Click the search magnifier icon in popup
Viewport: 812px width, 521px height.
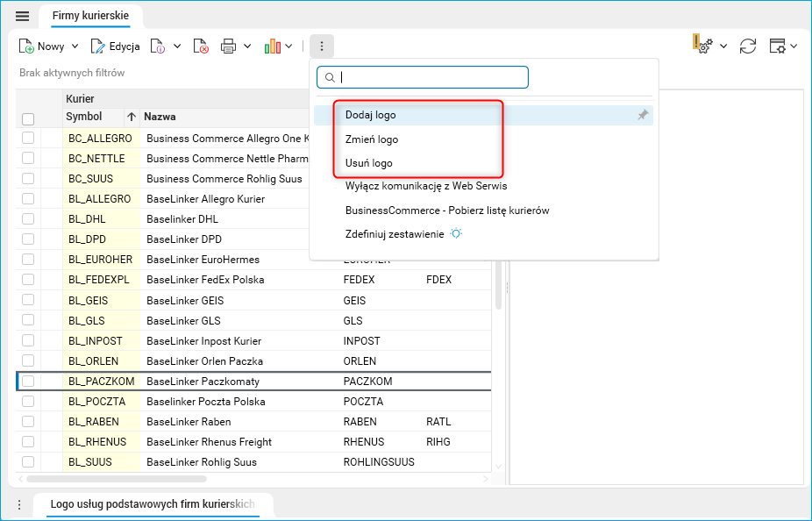(x=330, y=78)
